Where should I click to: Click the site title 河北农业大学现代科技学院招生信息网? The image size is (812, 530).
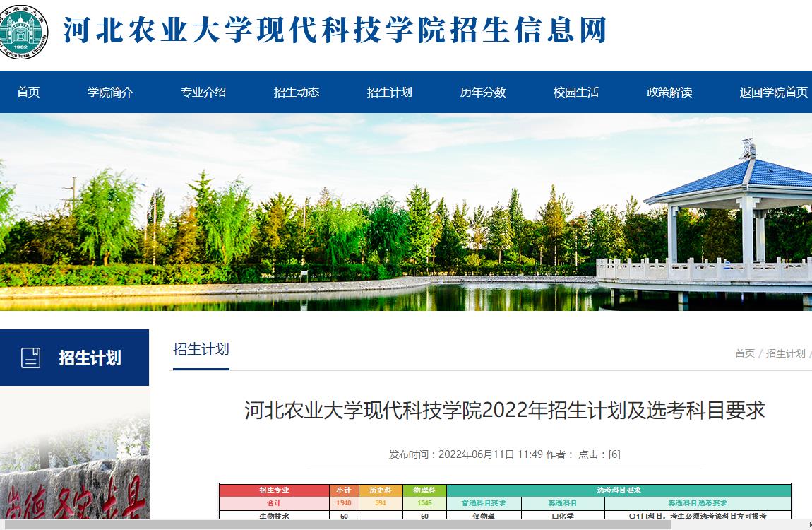point(335,30)
